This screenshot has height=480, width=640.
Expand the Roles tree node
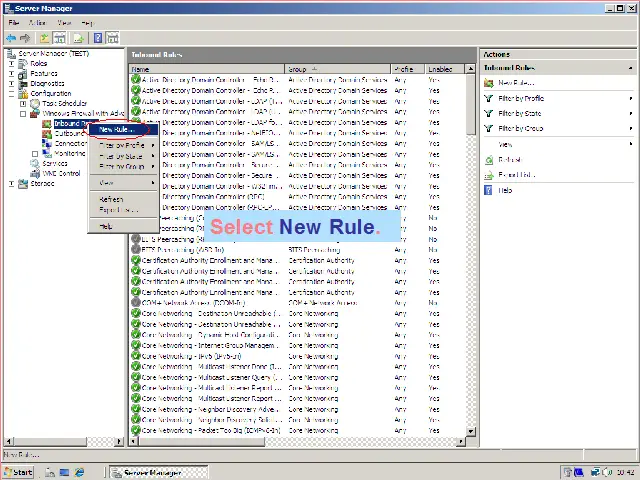[11, 64]
